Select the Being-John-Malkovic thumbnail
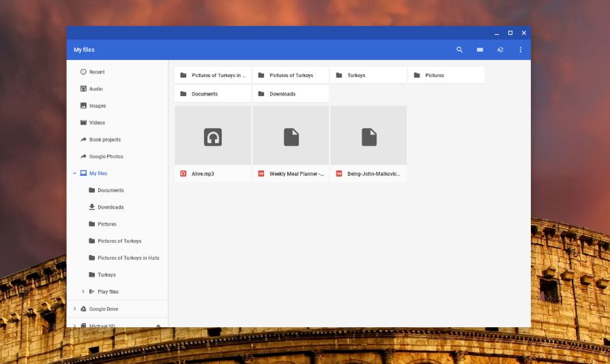The width and height of the screenshot is (610, 364). pos(368,136)
